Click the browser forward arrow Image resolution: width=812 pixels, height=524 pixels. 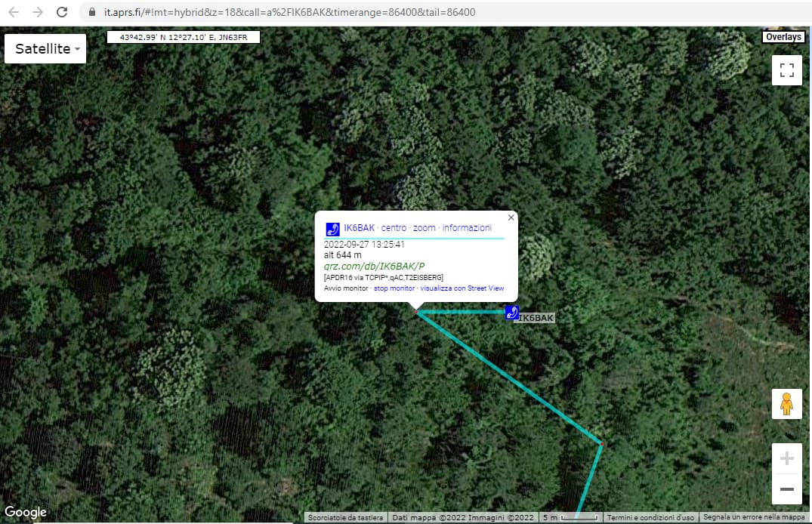38,12
